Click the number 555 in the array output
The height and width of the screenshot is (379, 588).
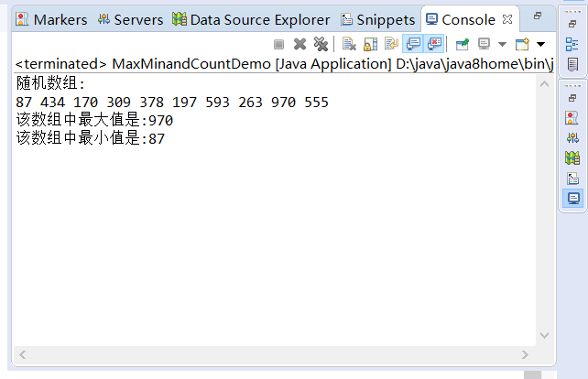[x=317, y=103]
